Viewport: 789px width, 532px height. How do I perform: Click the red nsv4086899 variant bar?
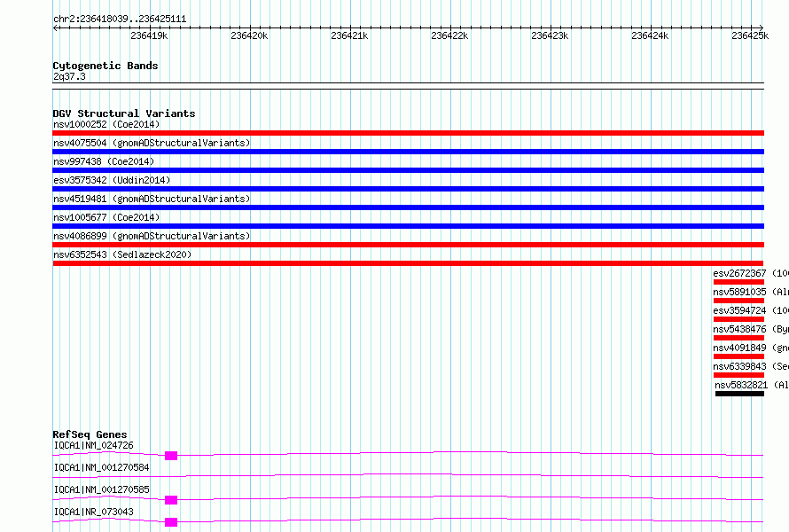pos(408,245)
